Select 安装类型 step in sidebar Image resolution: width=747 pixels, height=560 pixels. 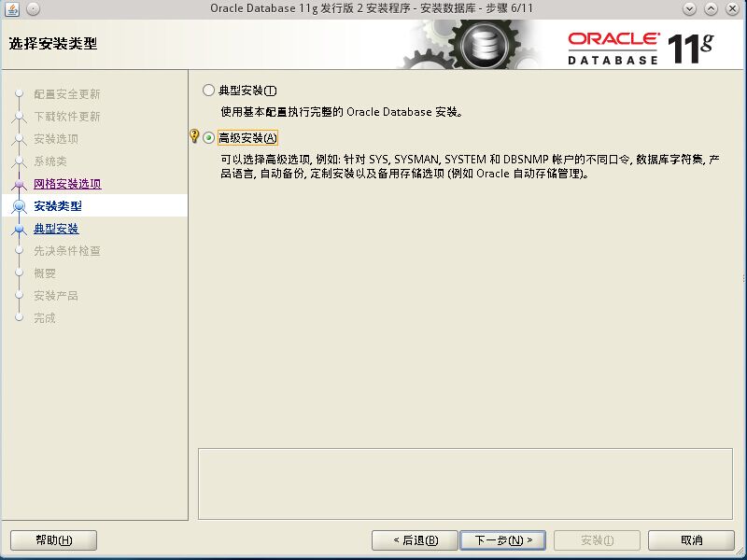[x=58, y=206]
